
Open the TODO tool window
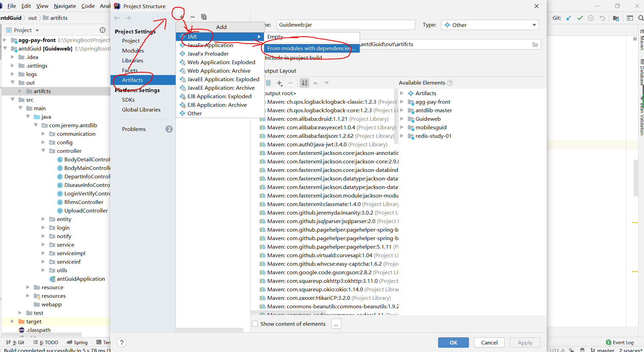[x=46, y=342]
